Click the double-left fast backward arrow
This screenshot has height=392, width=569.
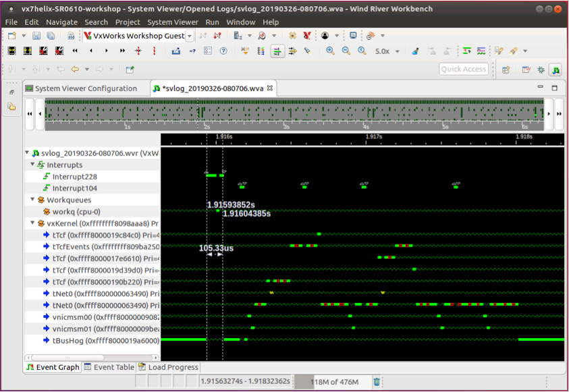[75, 51]
